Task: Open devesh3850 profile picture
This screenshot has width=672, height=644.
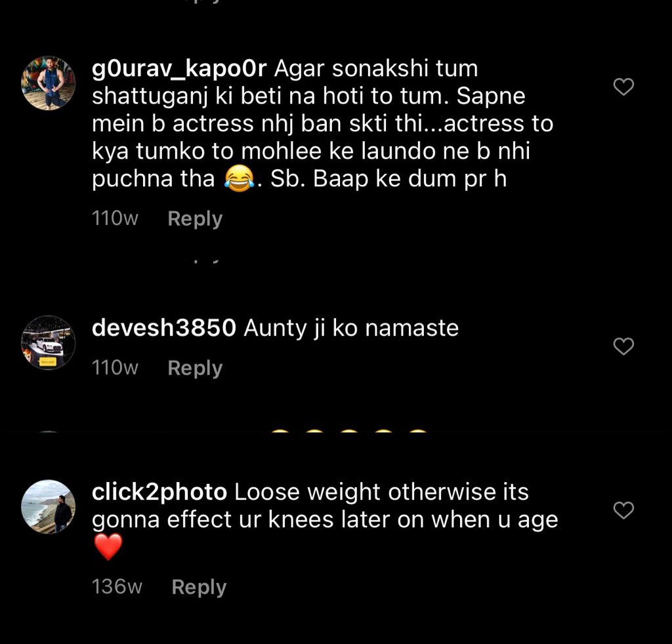Action: (48, 342)
